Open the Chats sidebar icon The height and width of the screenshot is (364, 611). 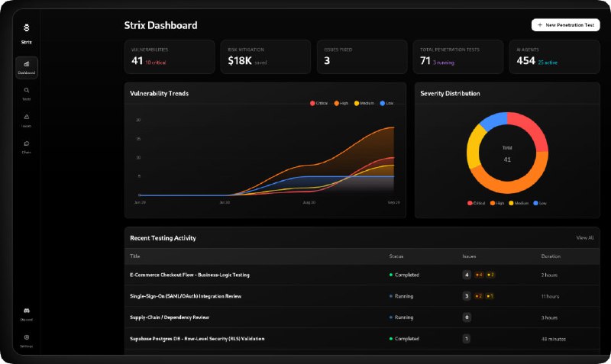coord(27,143)
